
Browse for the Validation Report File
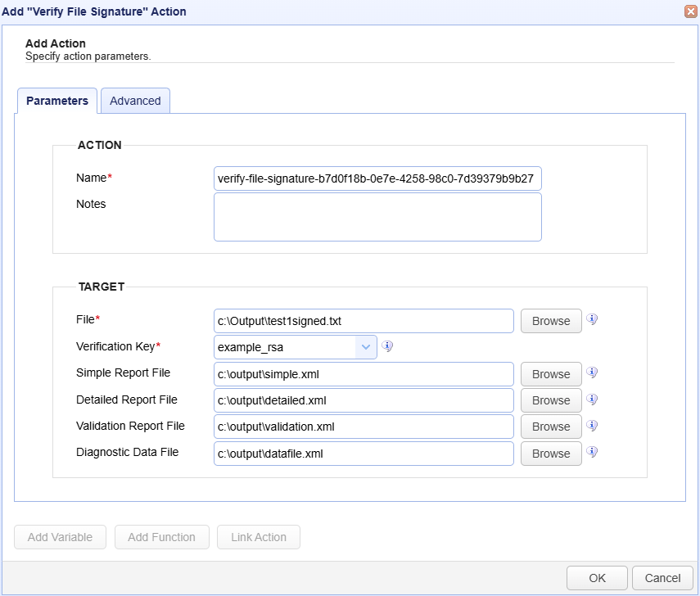click(551, 427)
